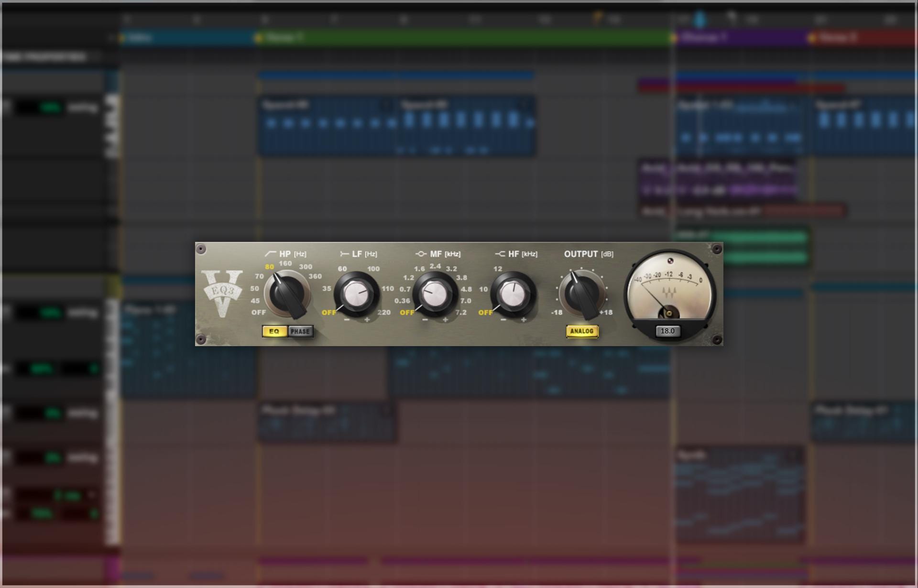
Task: Click the HF minus gain symbol
Action: pos(503,319)
